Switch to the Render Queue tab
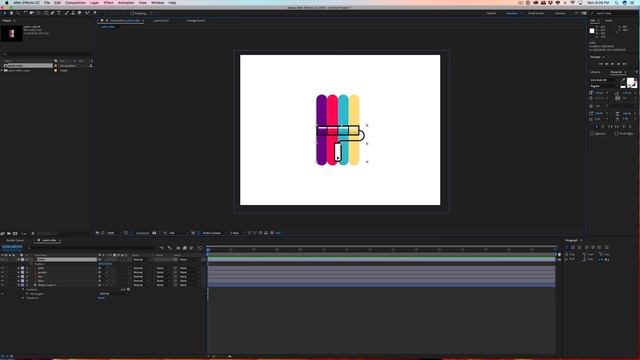Screen dimensions: 640x360 coord(15,240)
